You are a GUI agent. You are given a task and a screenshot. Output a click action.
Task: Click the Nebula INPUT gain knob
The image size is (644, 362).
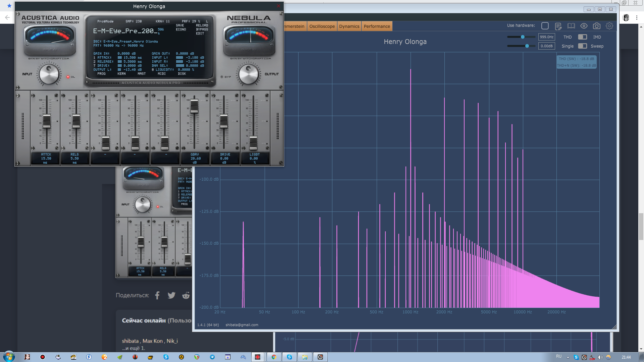pos(49,74)
